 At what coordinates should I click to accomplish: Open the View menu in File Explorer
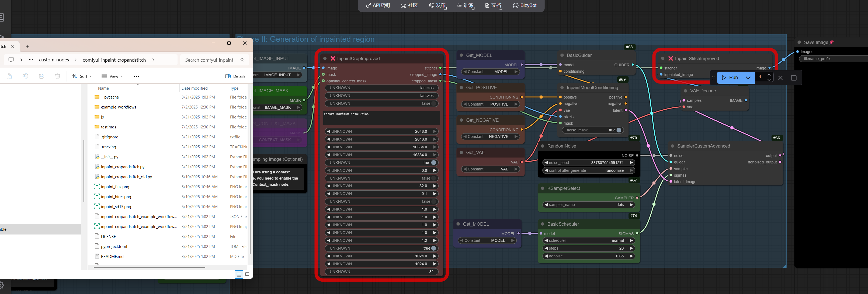[112, 76]
